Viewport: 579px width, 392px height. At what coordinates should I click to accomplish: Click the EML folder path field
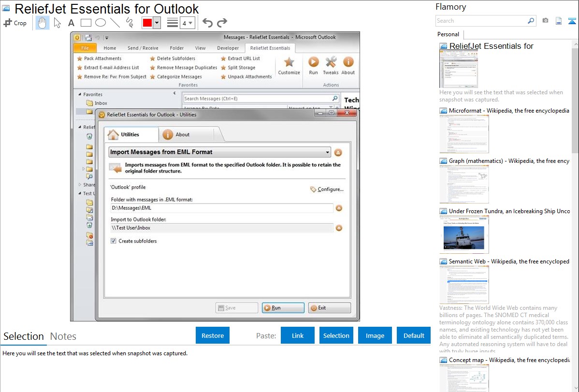221,208
